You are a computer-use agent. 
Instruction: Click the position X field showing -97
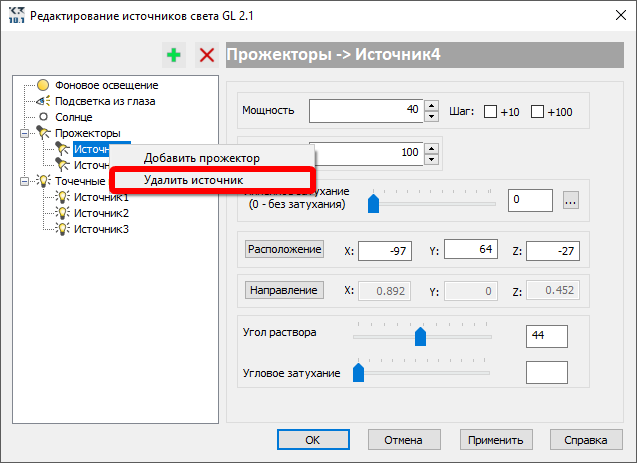point(385,251)
